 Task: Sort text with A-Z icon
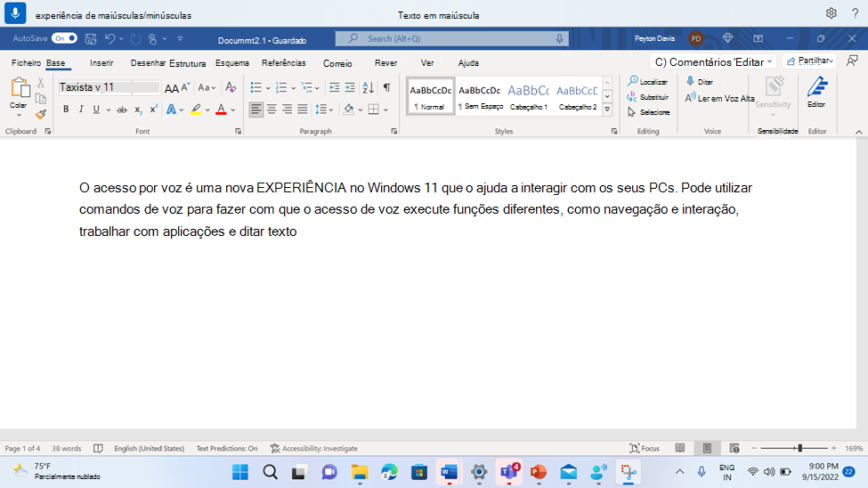pos(369,87)
